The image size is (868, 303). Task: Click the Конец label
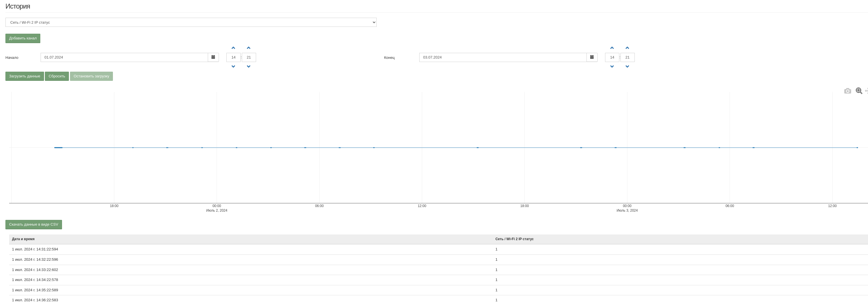(389, 58)
